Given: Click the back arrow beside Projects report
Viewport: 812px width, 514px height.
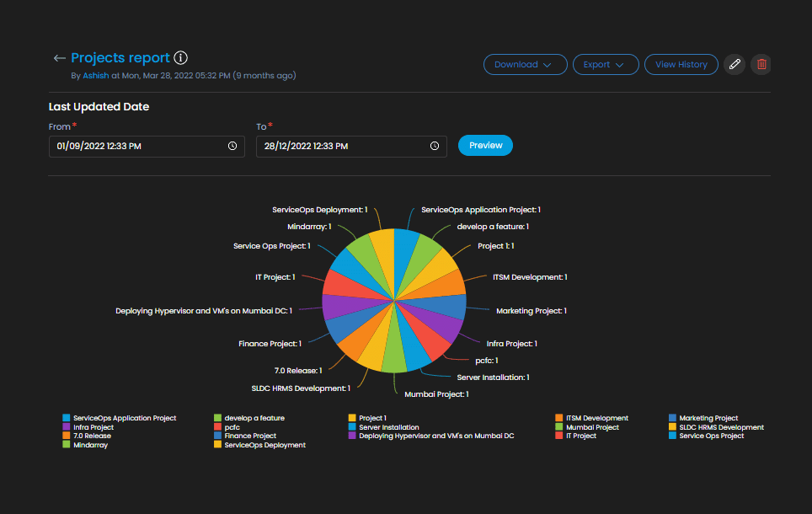Looking at the screenshot, I should 59,57.
